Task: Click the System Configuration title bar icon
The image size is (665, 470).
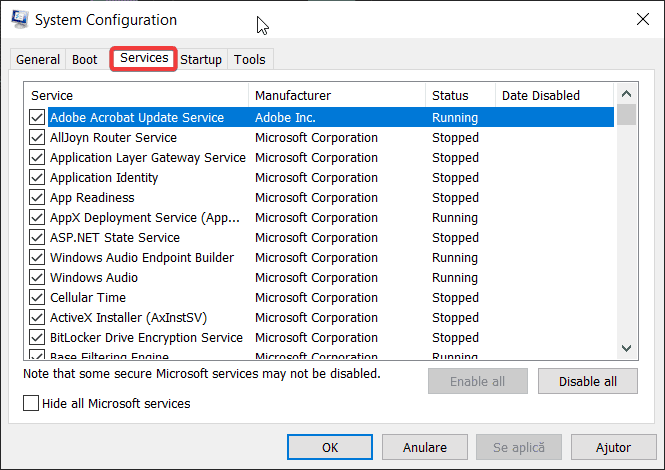Action: [19, 20]
